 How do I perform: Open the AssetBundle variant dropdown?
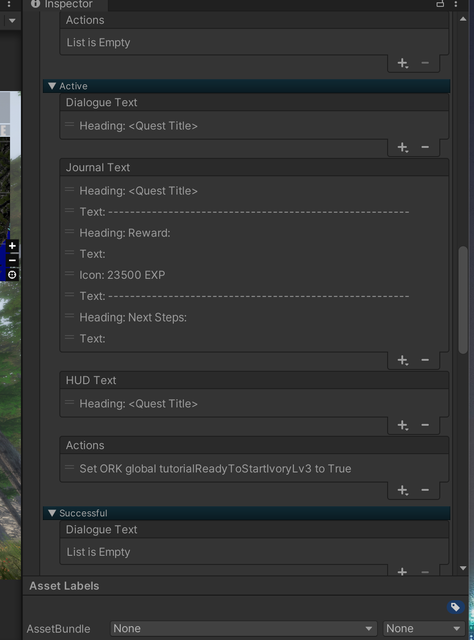424,629
